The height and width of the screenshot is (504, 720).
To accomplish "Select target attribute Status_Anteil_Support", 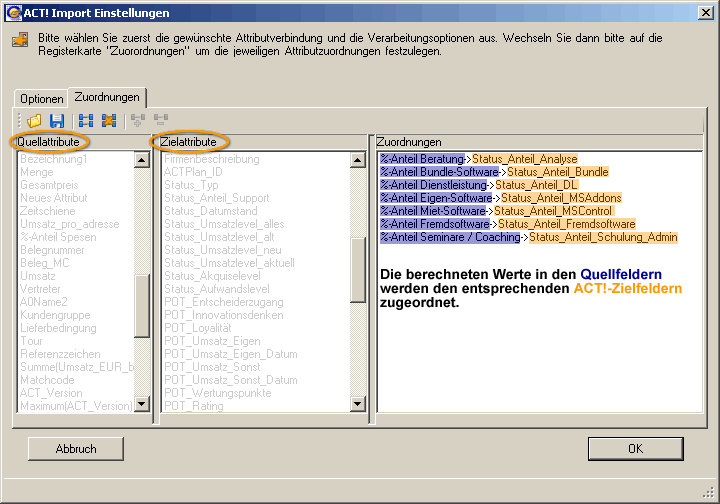I will coord(217,198).
